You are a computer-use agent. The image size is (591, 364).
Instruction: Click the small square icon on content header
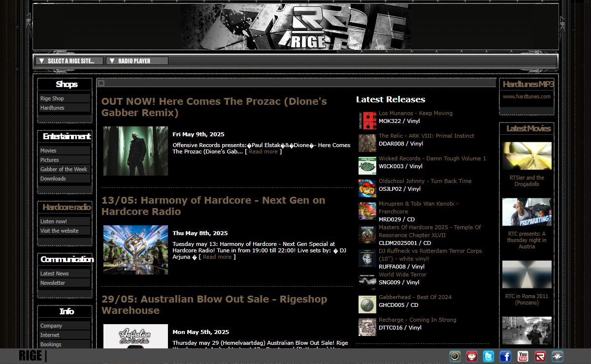coord(101,83)
